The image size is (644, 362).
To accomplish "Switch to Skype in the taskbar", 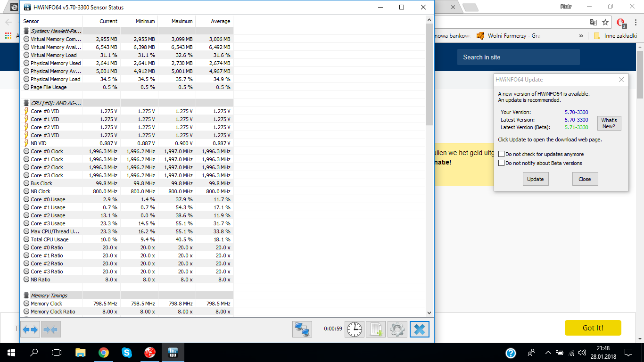I will [127, 352].
